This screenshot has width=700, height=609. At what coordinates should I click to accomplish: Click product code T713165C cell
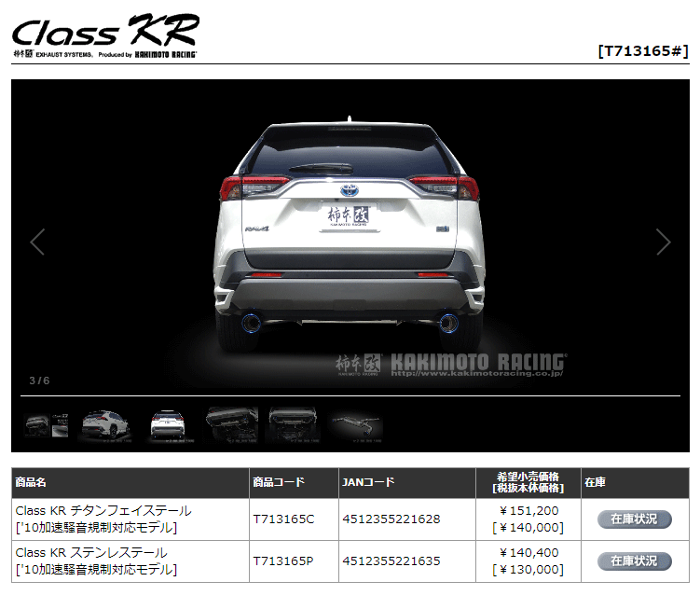click(294, 519)
